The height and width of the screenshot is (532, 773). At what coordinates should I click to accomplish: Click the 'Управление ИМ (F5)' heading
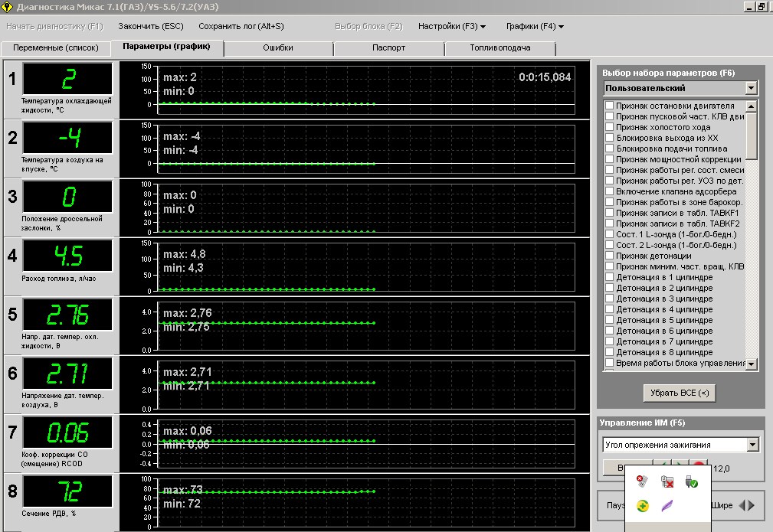pos(642,423)
